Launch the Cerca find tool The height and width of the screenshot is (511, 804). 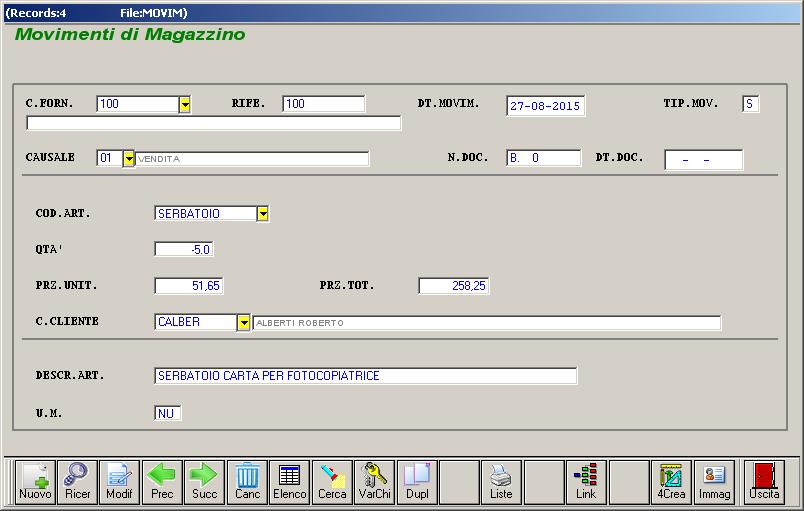(x=332, y=482)
